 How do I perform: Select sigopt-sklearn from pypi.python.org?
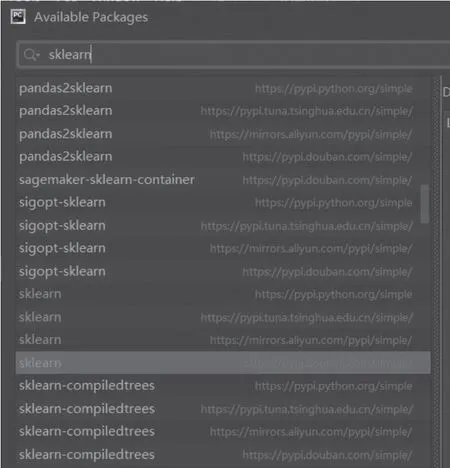223,203
